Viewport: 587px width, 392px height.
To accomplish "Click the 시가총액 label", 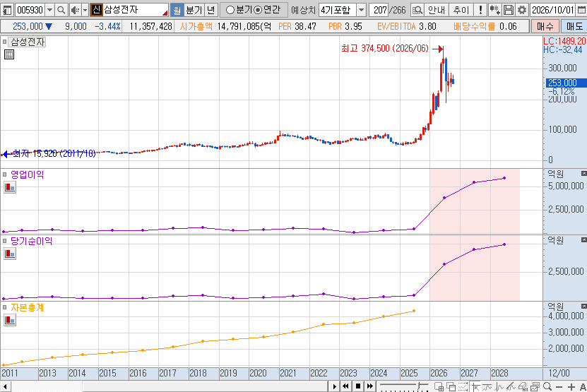I will pos(196,27).
